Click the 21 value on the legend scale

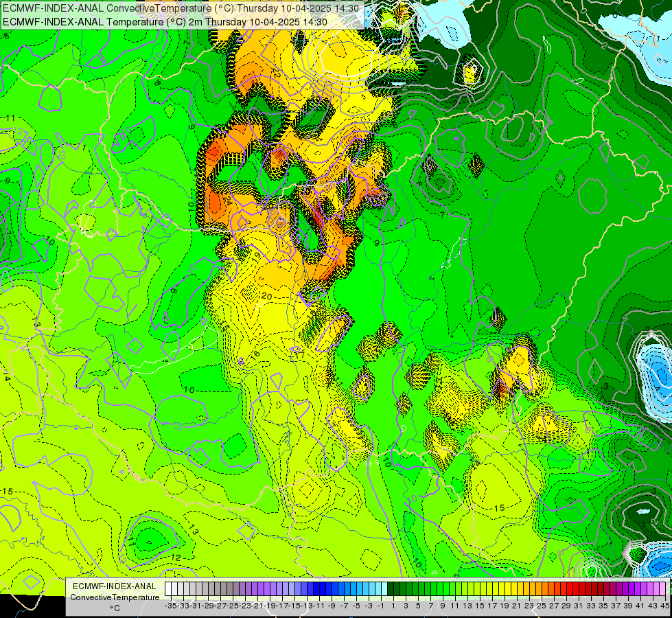click(x=516, y=605)
